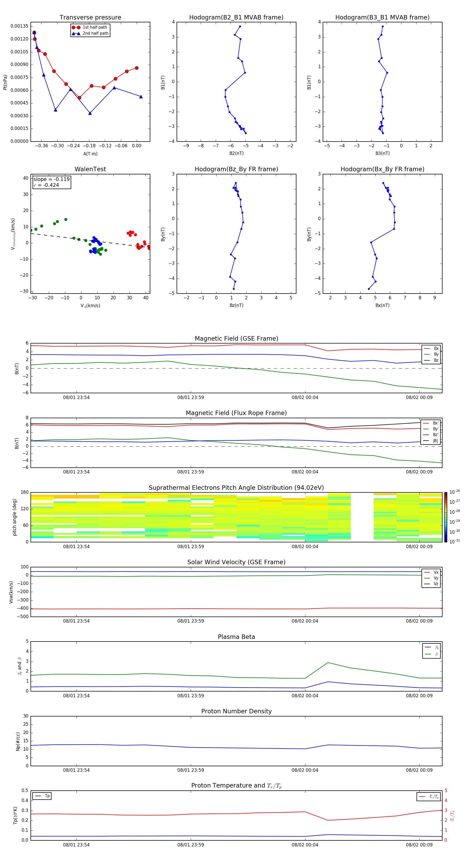
Task: Click the 'r = -0.424' annotation
Action: coord(47,185)
